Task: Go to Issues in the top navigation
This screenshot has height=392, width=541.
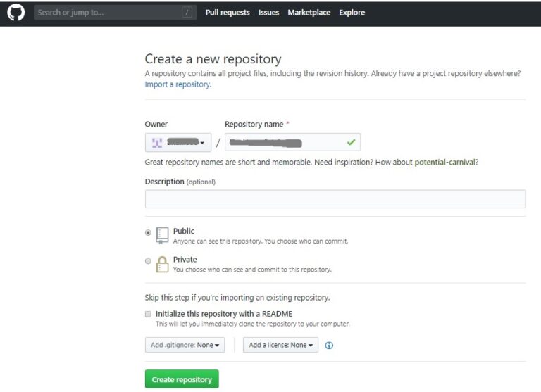Action: coord(268,13)
